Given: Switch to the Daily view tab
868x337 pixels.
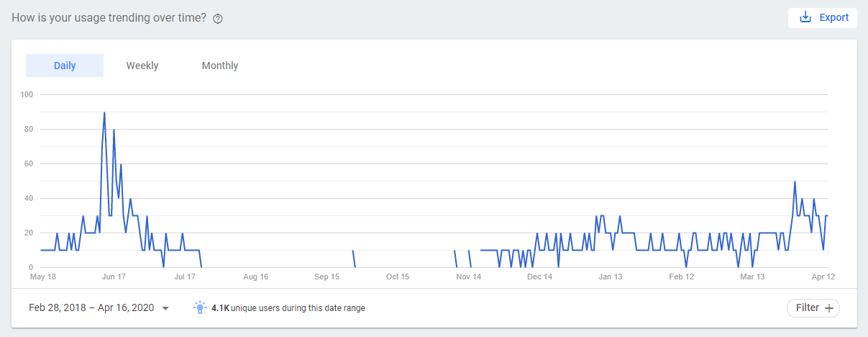Looking at the screenshot, I should [65, 66].
